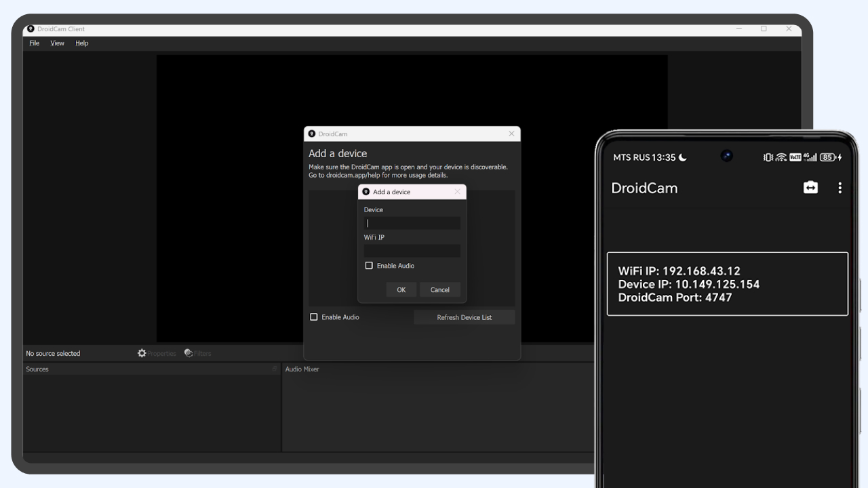Click the Filters icon
The width and height of the screenshot is (868, 488).
189,353
